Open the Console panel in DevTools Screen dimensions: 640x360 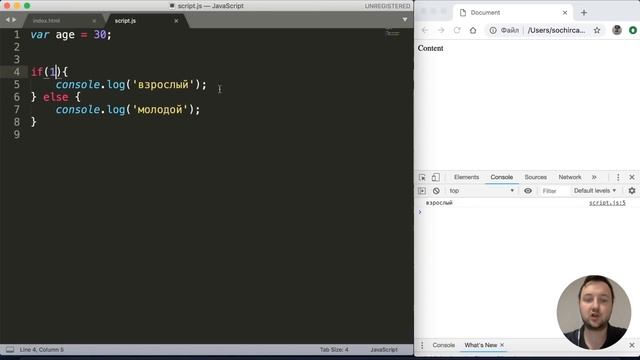(502, 177)
